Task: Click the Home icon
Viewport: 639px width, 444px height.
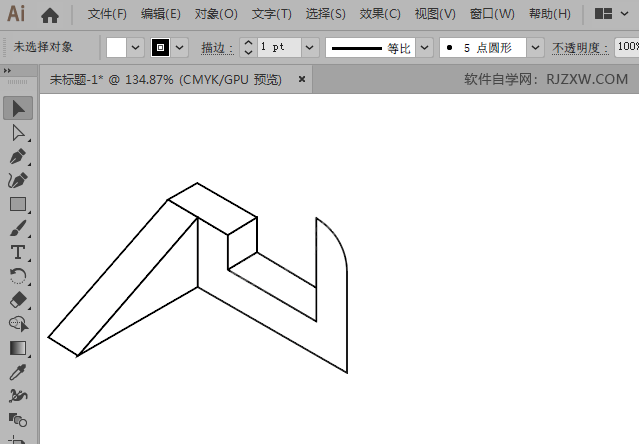Action: 49,14
